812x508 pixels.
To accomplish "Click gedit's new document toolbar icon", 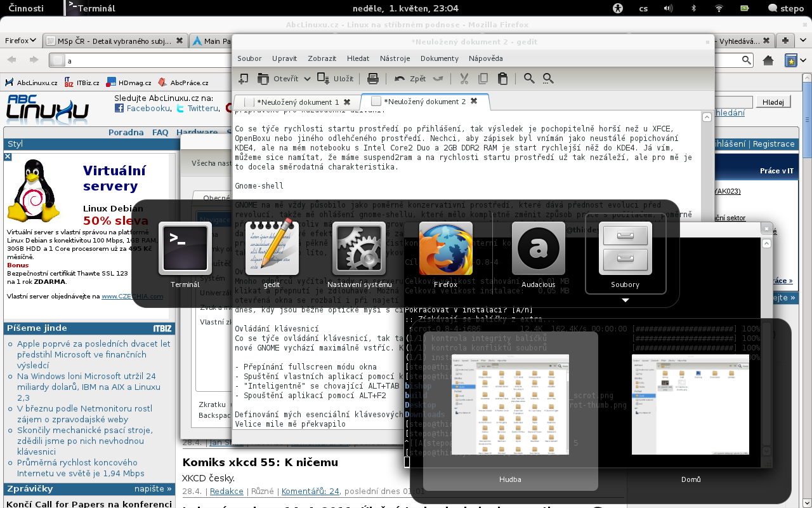I will 243,79.
